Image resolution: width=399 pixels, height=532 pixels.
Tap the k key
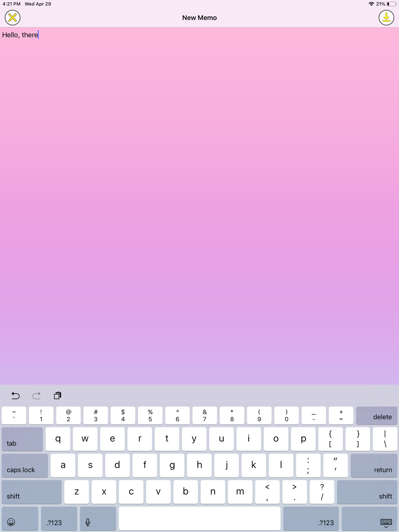point(254,465)
